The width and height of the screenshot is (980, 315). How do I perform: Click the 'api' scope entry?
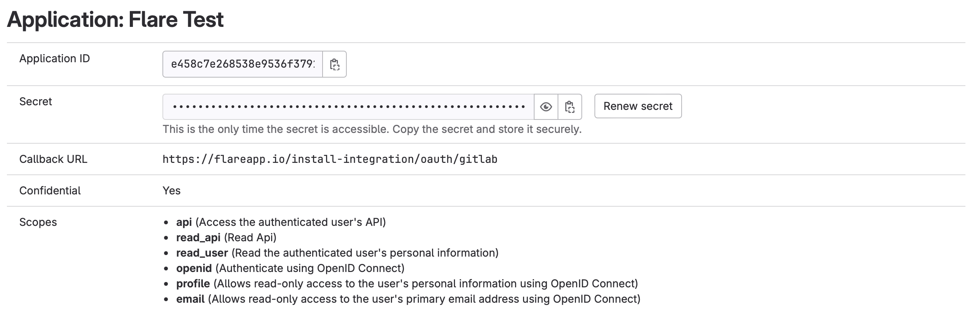tap(281, 222)
